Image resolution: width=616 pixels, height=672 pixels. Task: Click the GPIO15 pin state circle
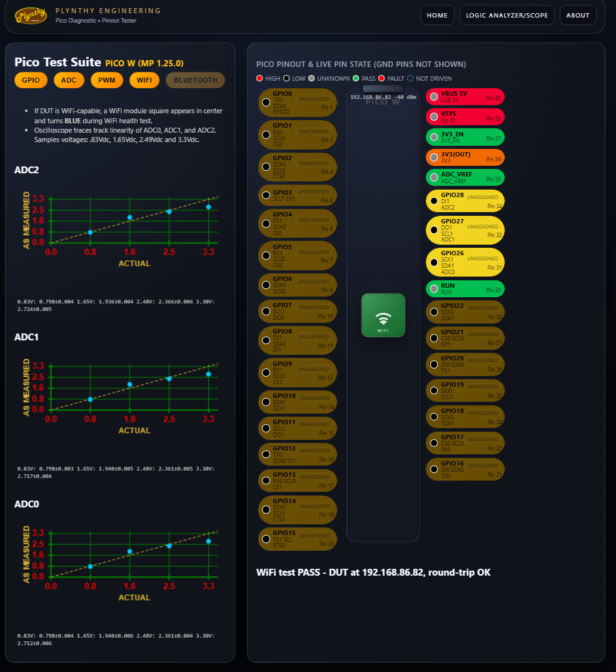(x=266, y=539)
